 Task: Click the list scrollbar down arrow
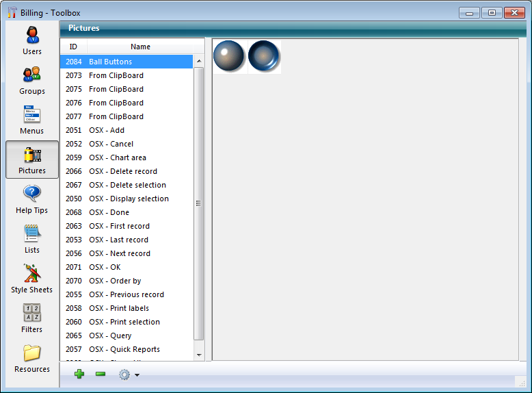tap(199, 355)
